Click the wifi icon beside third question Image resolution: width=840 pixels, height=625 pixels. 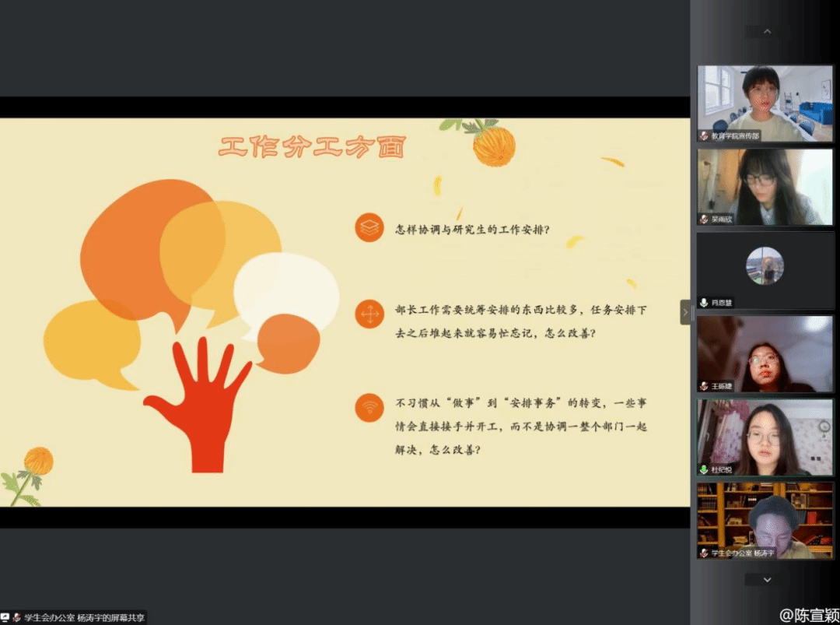[369, 407]
